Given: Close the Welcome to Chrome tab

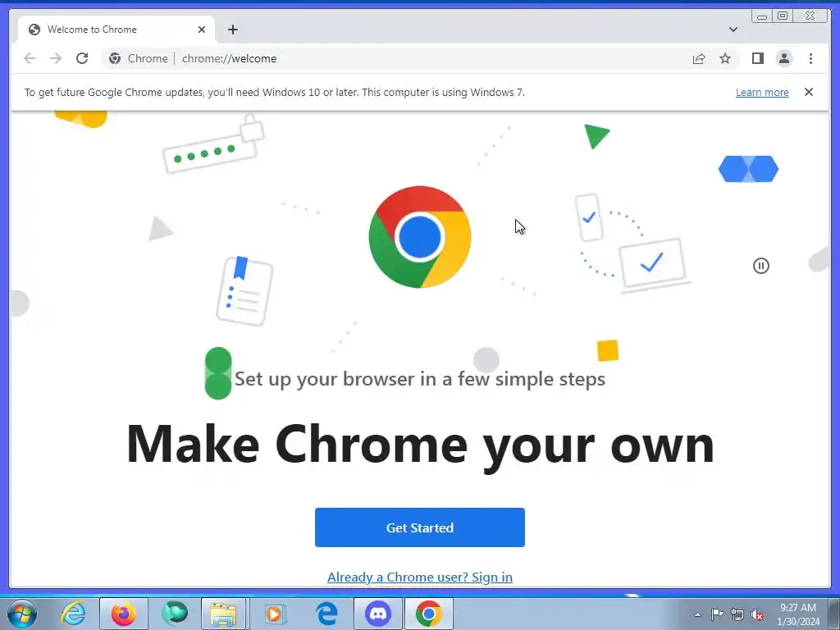Looking at the screenshot, I should pos(202,30).
